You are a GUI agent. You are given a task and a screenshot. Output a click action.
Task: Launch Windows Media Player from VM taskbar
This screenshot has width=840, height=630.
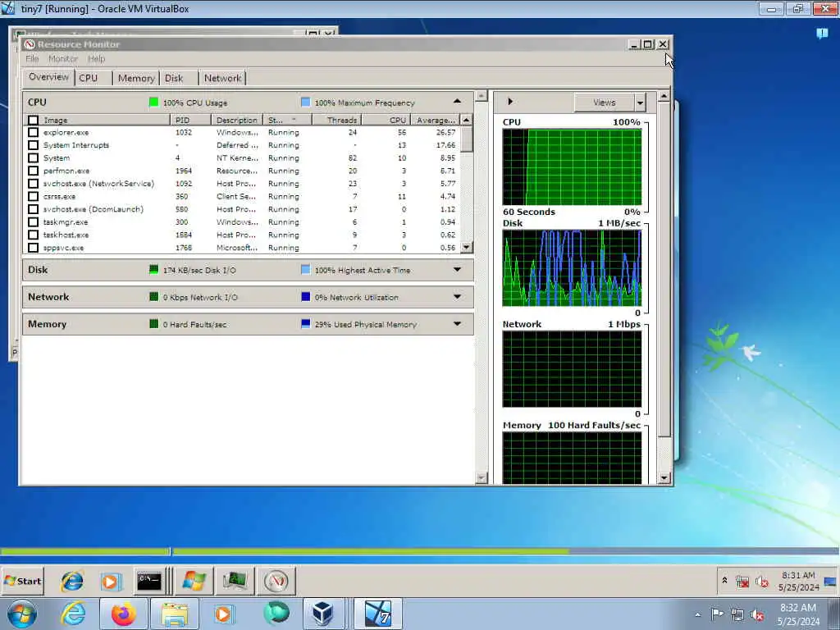[x=111, y=582]
